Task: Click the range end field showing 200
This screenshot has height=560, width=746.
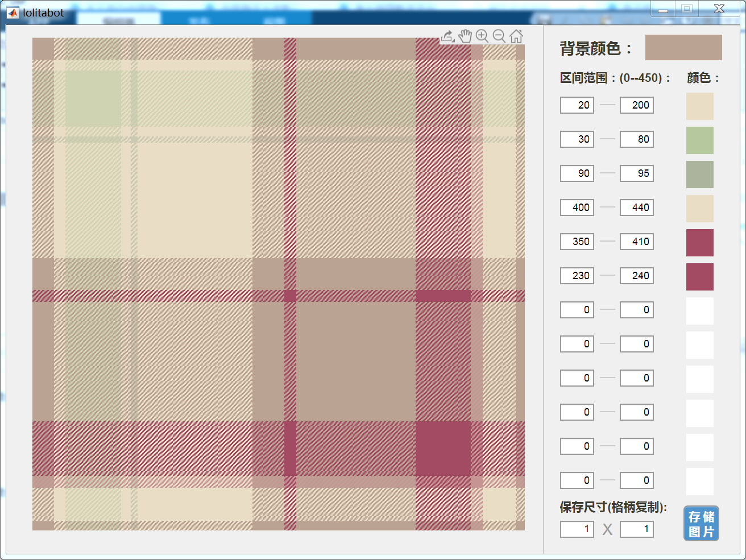Action: (x=637, y=105)
